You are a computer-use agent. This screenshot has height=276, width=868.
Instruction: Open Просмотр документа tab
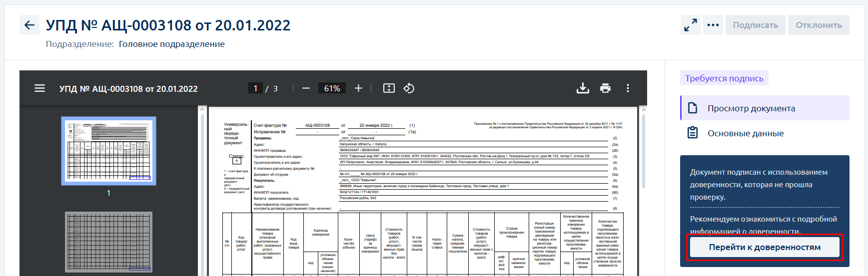pyautogui.click(x=765, y=108)
